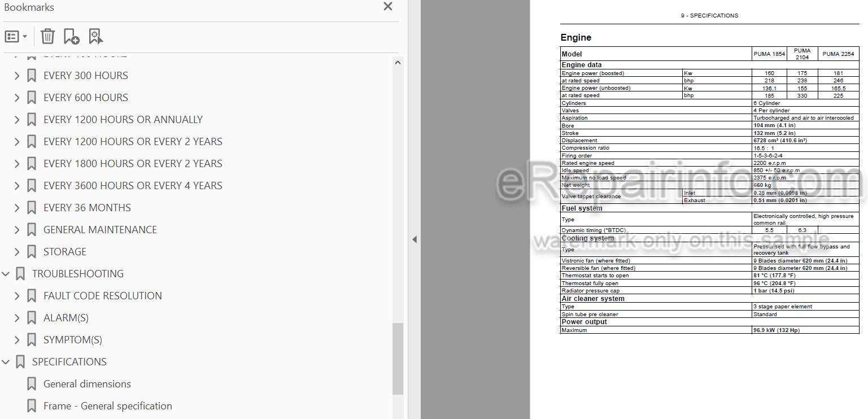Click the bookmarks panel scrollbar thumb

point(398,359)
